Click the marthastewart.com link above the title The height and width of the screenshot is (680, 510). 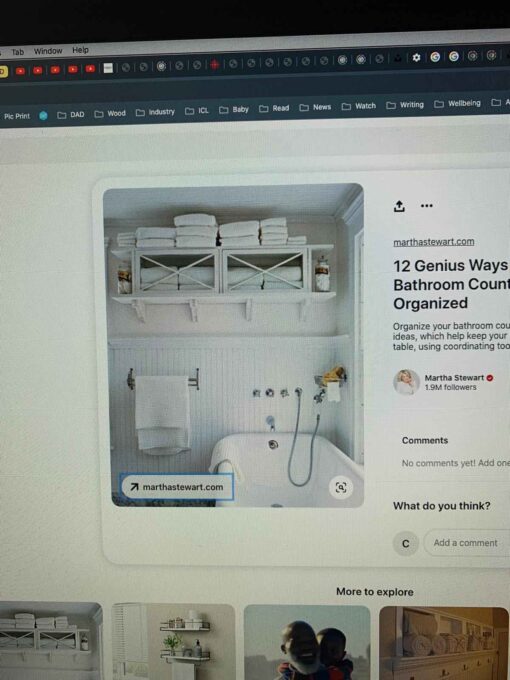coord(433,242)
